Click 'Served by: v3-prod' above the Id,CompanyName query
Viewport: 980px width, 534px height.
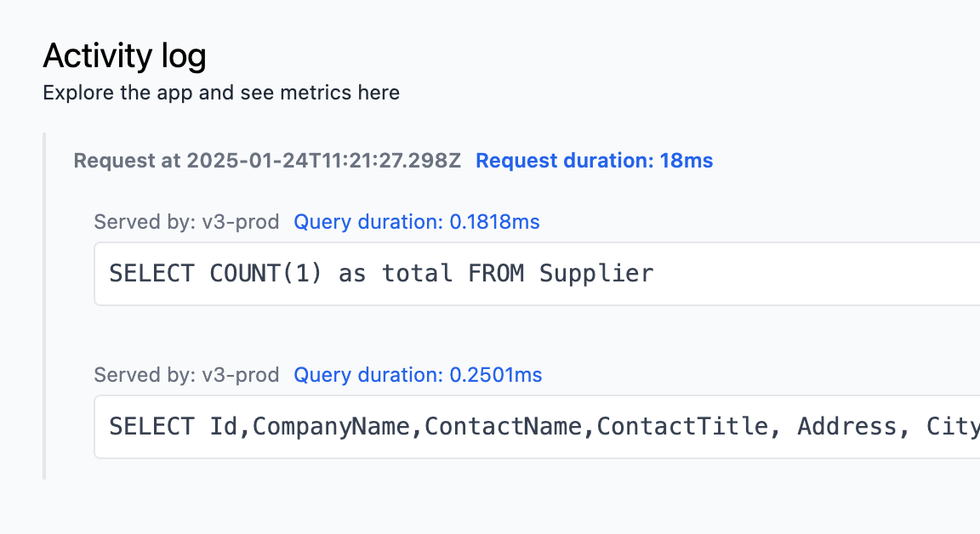pyautogui.click(x=186, y=375)
